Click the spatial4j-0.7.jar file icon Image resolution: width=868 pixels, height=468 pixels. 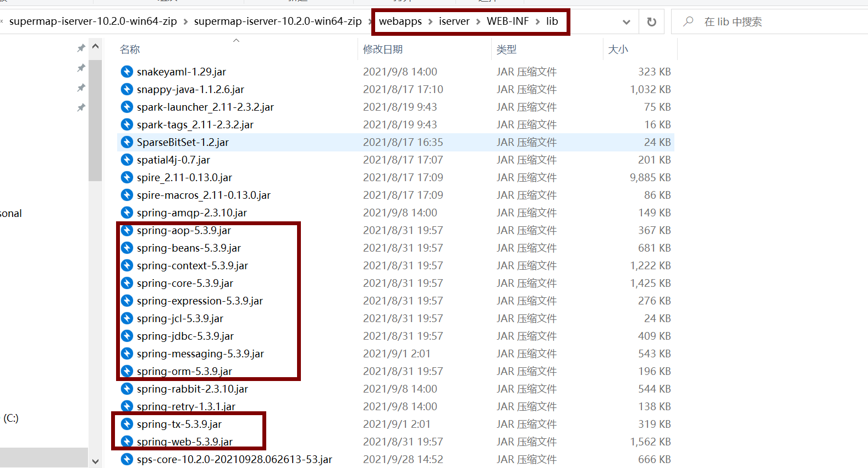(x=127, y=160)
